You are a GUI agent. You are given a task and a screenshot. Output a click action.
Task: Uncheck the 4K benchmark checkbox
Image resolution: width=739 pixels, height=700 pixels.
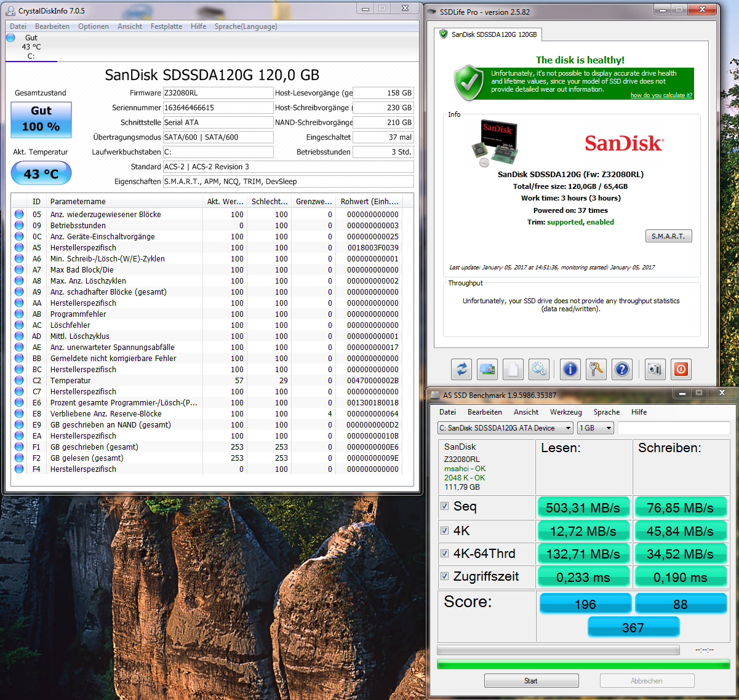point(445,530)
